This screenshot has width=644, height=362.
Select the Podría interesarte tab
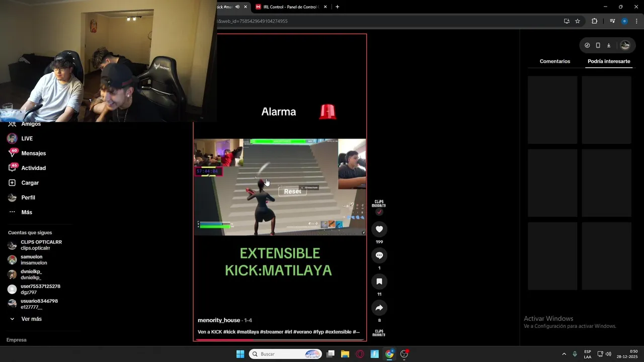[609, 61]
